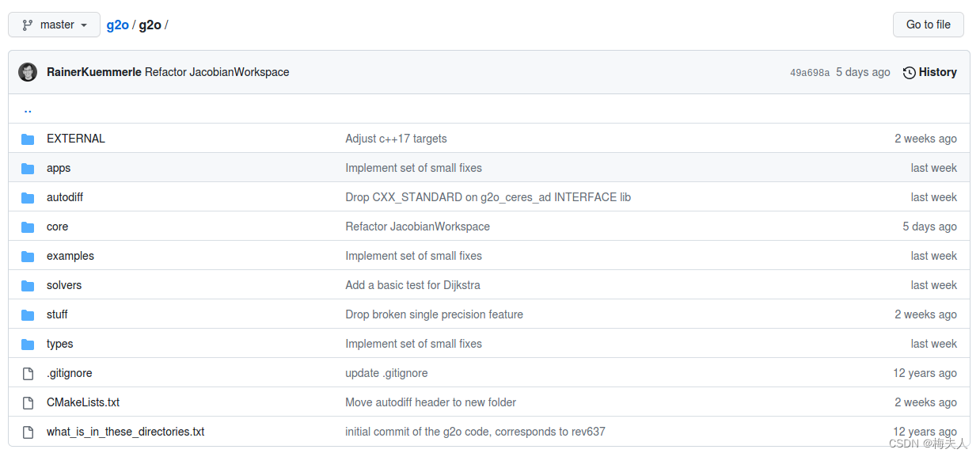This screenshot has height=457, width=980.
Task: Click the g2o root breadcrumb link
Action: click(117, 25)
